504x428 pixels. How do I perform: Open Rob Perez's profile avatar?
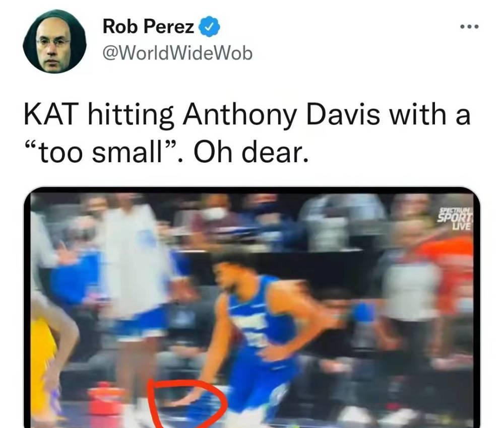pyautogui.click(x=54, y=41)
